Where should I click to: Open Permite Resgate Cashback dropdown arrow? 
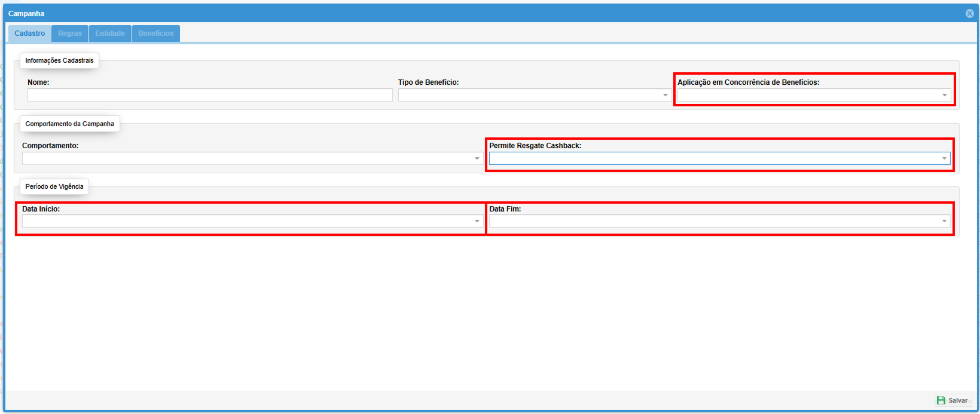coord(944,158)
